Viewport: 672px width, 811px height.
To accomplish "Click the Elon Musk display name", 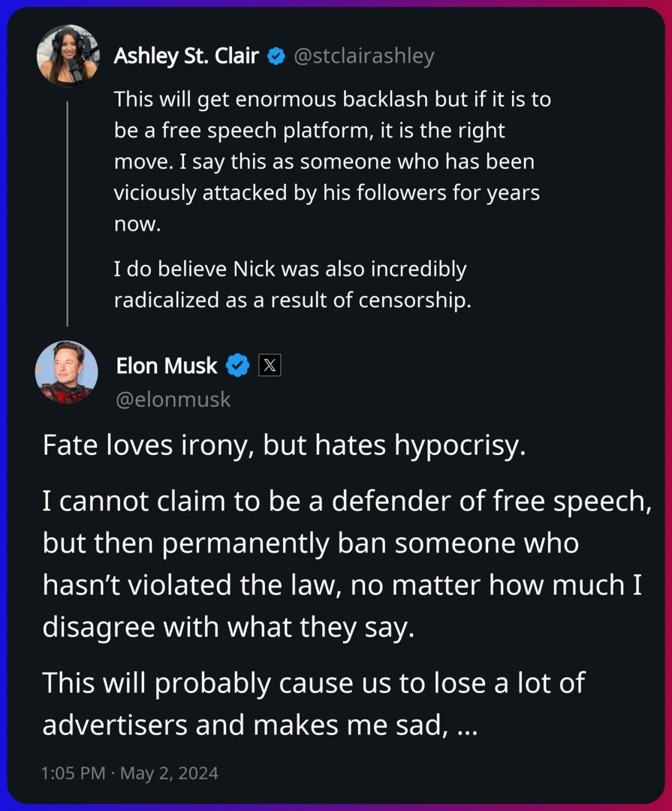I will pos(167,366).
